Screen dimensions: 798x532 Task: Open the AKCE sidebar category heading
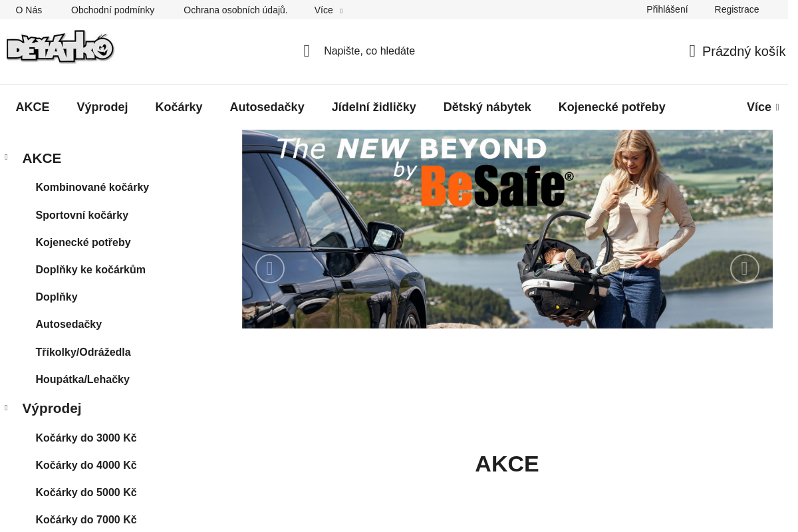click(x=42, y=158)
